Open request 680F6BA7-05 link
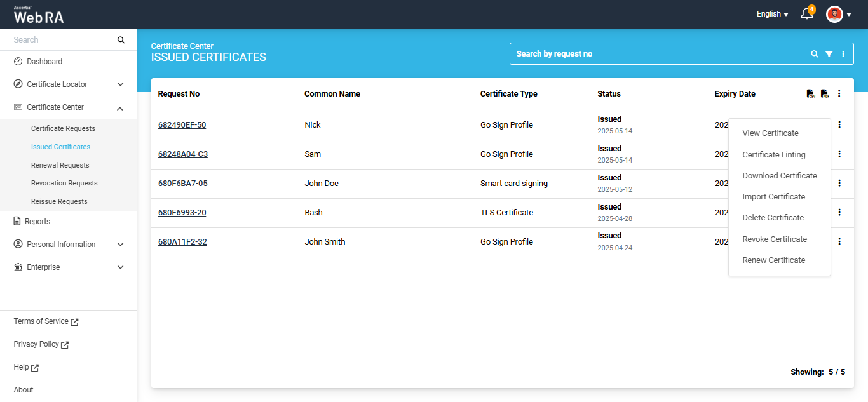 [183, 184]
